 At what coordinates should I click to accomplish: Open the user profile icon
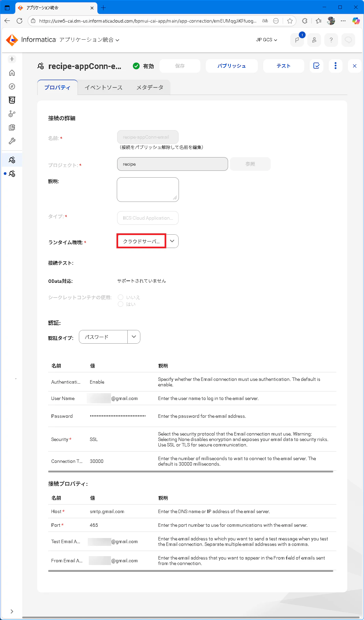pyautogui.click(x=314, y=40)
